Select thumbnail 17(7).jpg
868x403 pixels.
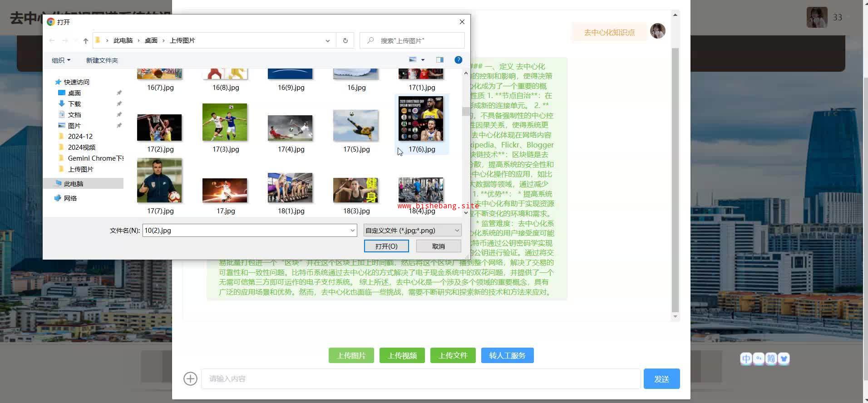tap(160, 181)
